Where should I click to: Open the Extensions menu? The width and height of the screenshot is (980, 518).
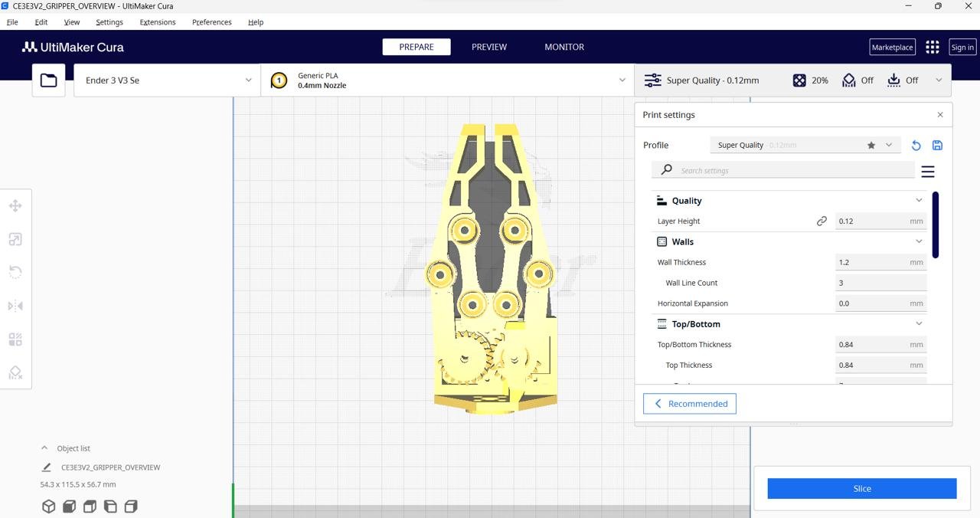click(158, 22)
